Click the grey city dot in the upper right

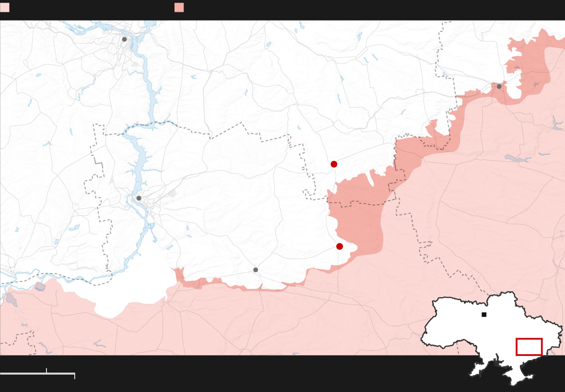[499, 87]
